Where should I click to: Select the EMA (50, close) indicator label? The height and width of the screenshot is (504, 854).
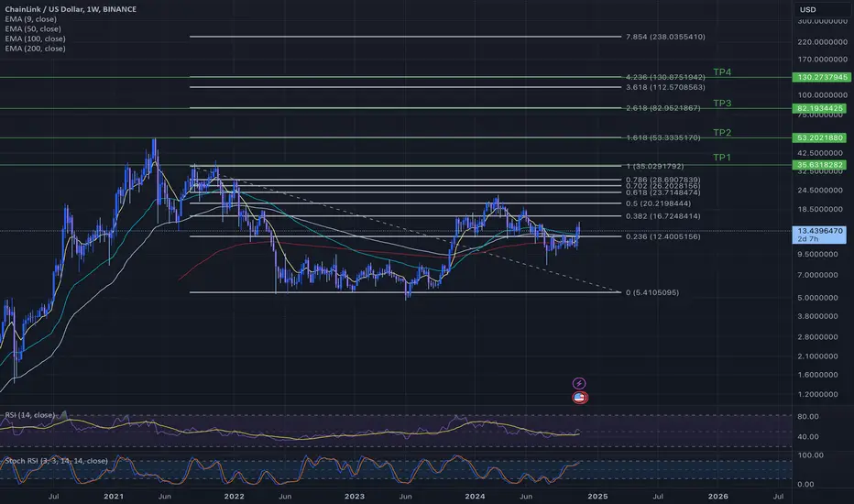33,29
